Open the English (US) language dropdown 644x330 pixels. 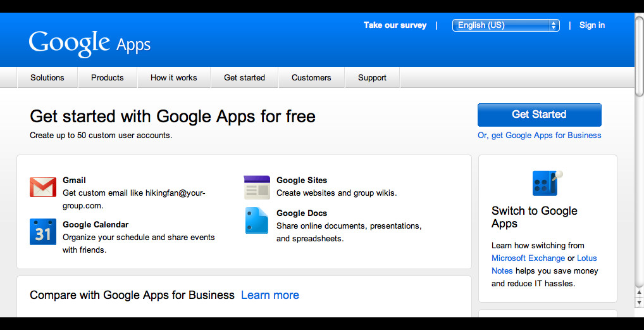(x=505, y=25)
